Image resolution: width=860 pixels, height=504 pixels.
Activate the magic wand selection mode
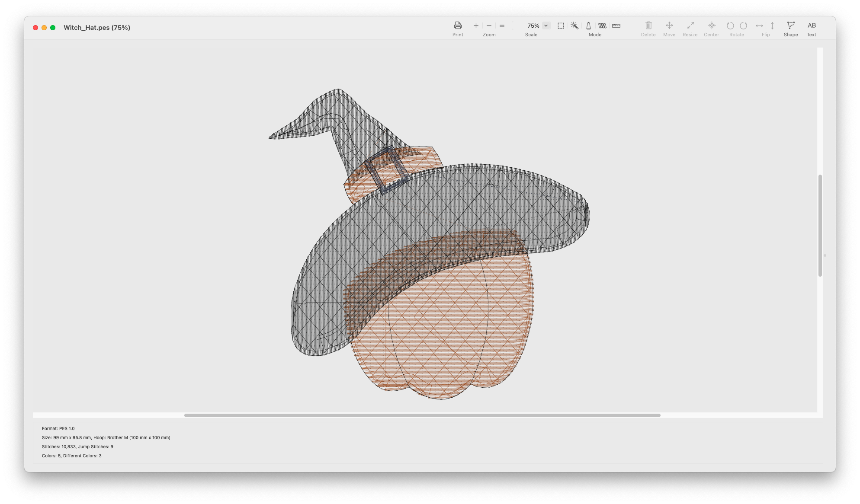(x=574, y=26)
